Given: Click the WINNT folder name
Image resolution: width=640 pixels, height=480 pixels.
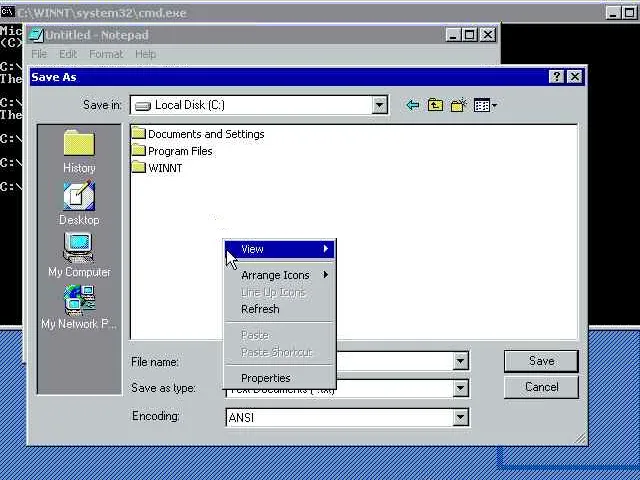Looking at the screenshot, I should click(x=165, y=168).
